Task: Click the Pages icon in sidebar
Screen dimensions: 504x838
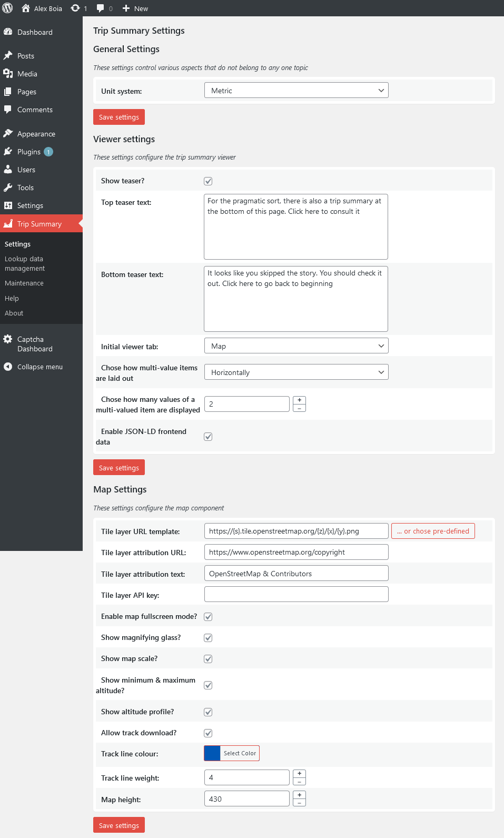Action: click(8, 91)
